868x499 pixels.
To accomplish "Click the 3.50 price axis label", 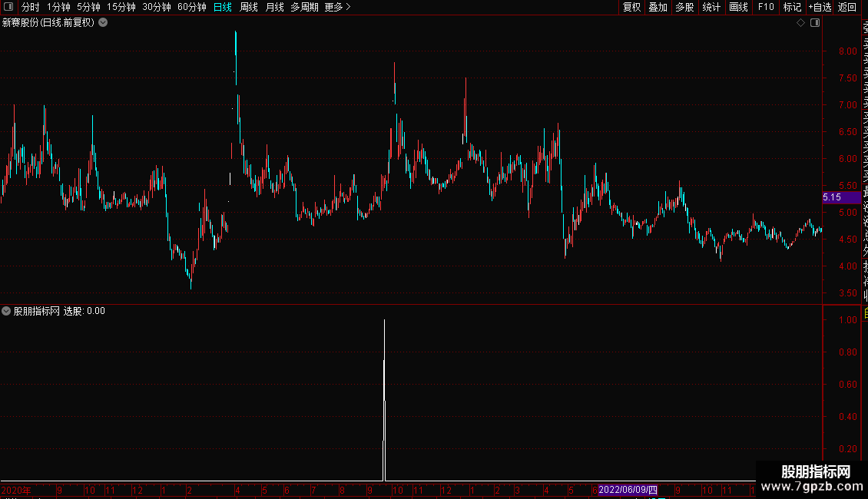I will coord(847,292).
